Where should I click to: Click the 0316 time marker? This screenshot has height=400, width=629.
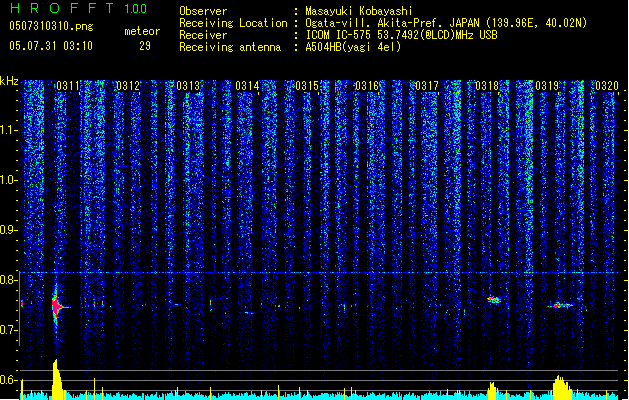tap(367, 85)
